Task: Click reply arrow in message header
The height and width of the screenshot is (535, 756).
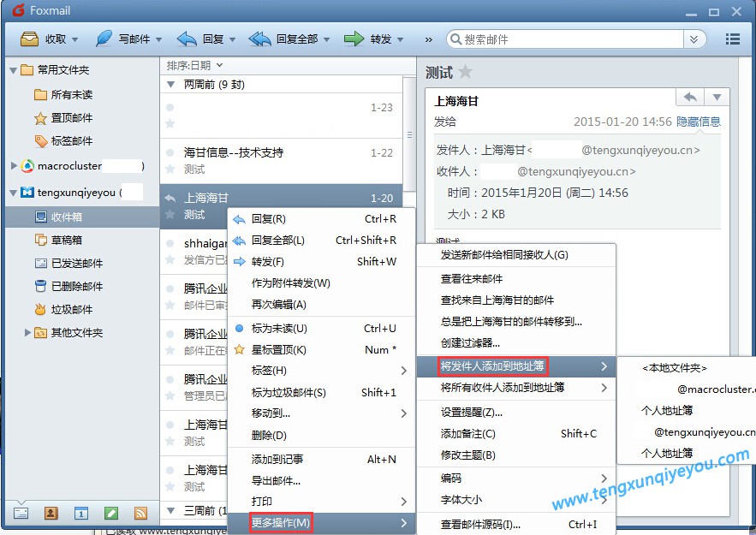Action: [690, 97]
